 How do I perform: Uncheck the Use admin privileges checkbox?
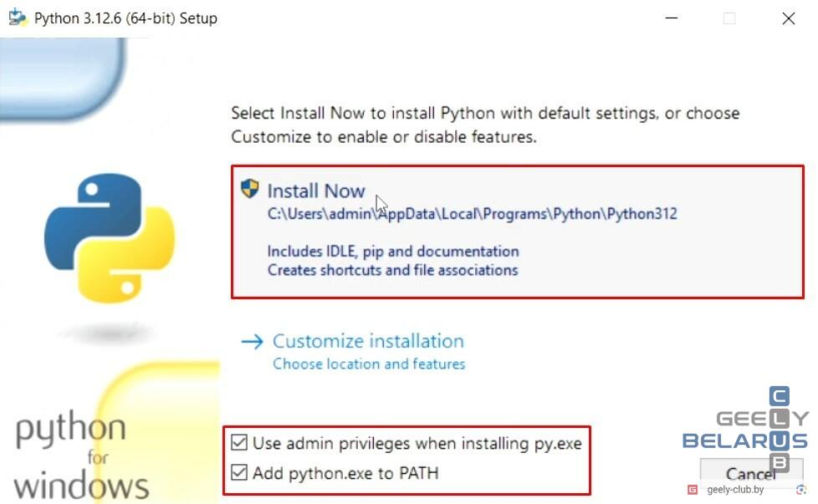click(x=239, y=442)
